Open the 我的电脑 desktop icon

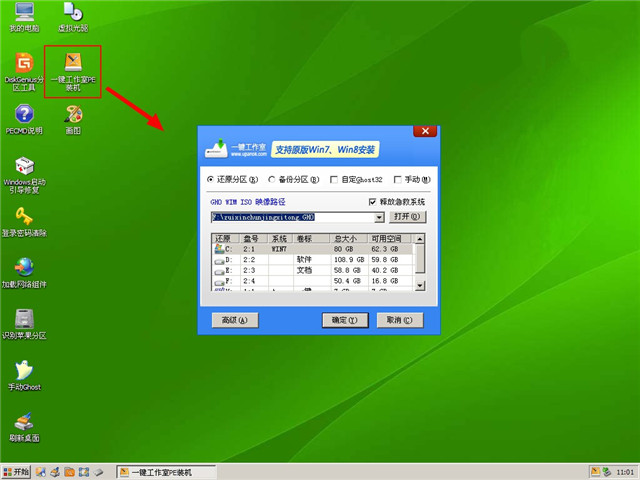[22, 14]
